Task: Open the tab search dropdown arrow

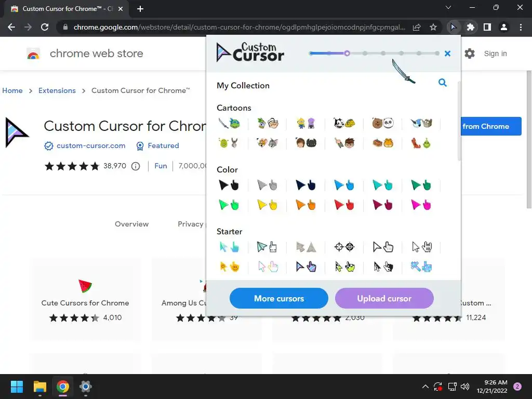Action: pos(448,7)
